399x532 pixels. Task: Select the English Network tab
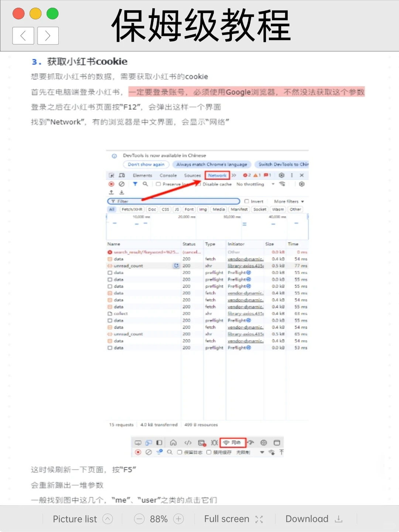[x=217, y=175]
